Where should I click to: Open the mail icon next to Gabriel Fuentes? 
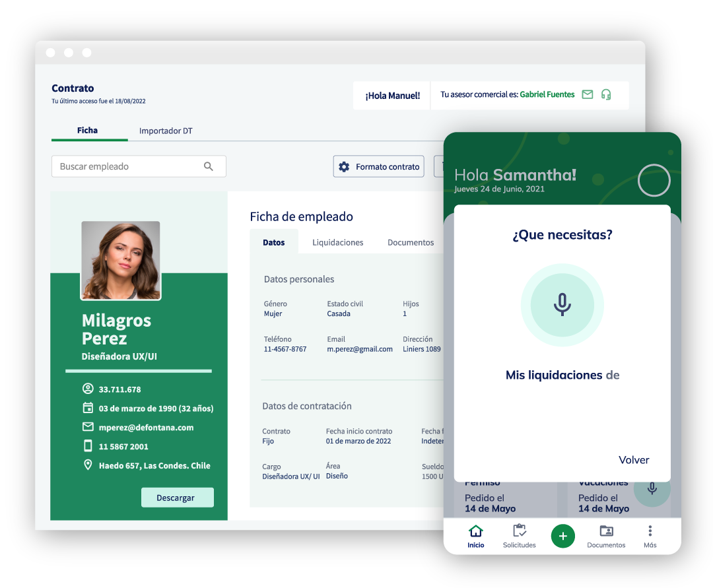point(588,94)
